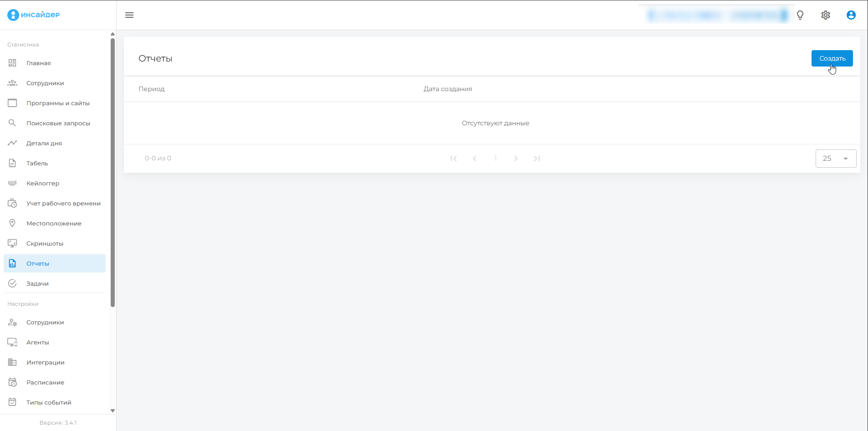The height and width of the screenshot is (431, 868).
Task: Sort by the Период column header
Action: (x=152, y=89)
